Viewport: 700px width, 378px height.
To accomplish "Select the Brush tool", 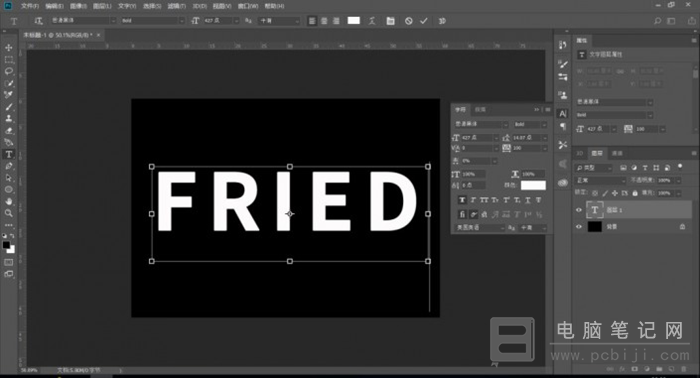I will pos(8,107).
